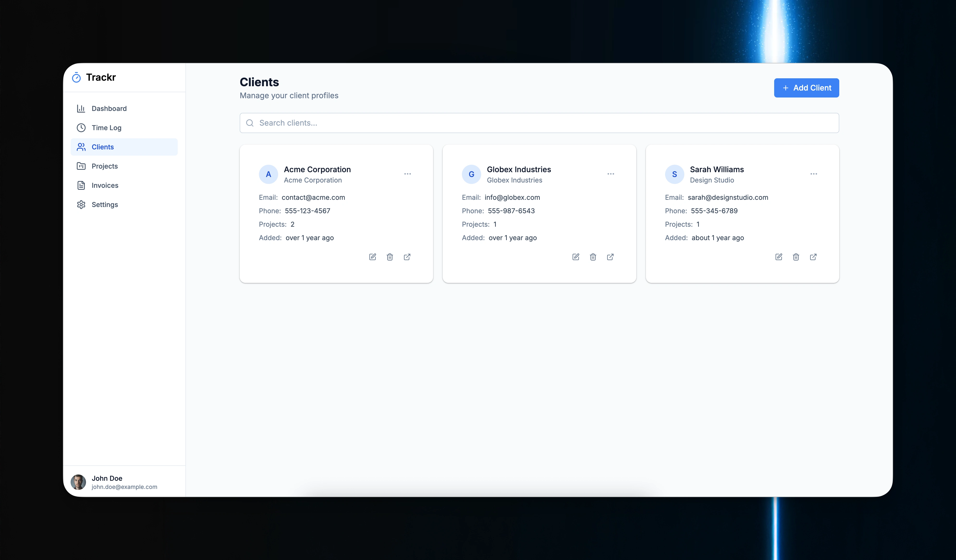Open Projects from the sidebar

124,166
